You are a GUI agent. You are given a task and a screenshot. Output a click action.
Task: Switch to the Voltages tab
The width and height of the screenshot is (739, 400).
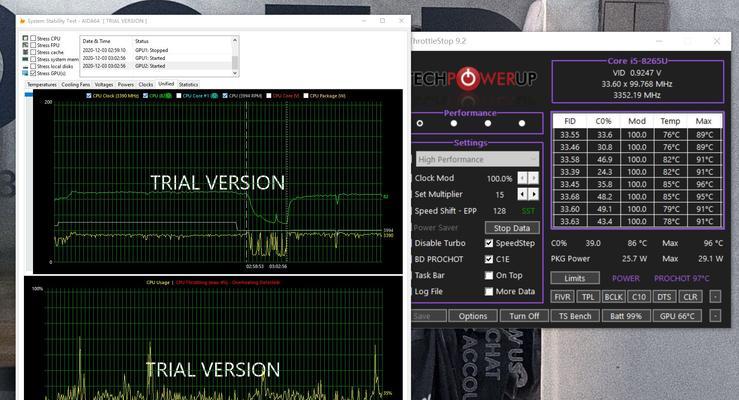click(x=104, y=84)
